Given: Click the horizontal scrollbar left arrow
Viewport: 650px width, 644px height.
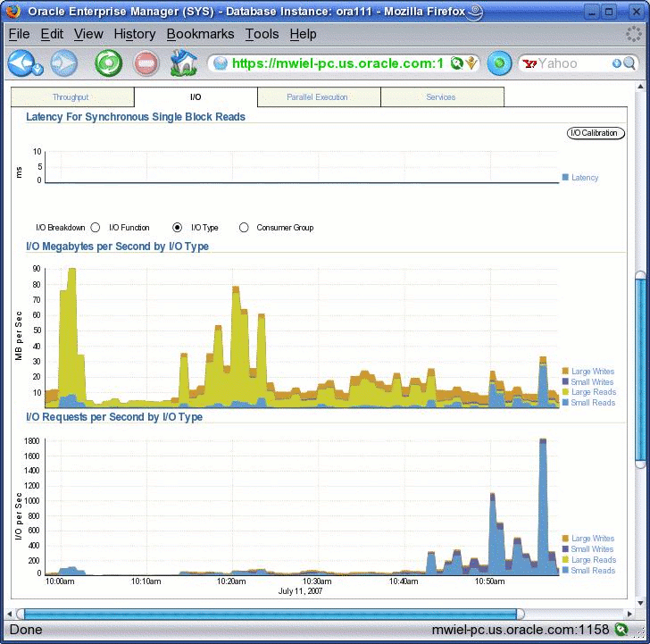Looking at the screenshot, I should pos(9,614).
